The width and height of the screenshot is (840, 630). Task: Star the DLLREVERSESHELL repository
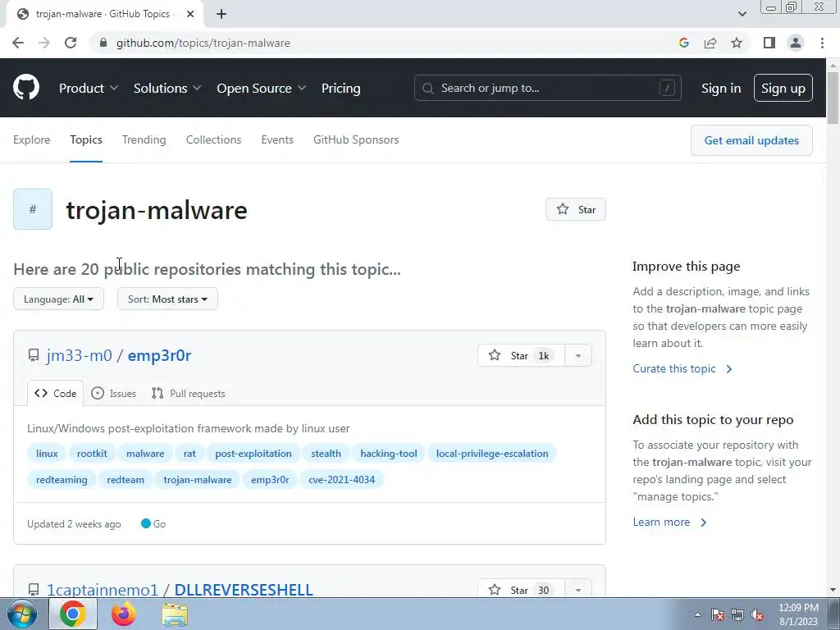click(521, 589)
